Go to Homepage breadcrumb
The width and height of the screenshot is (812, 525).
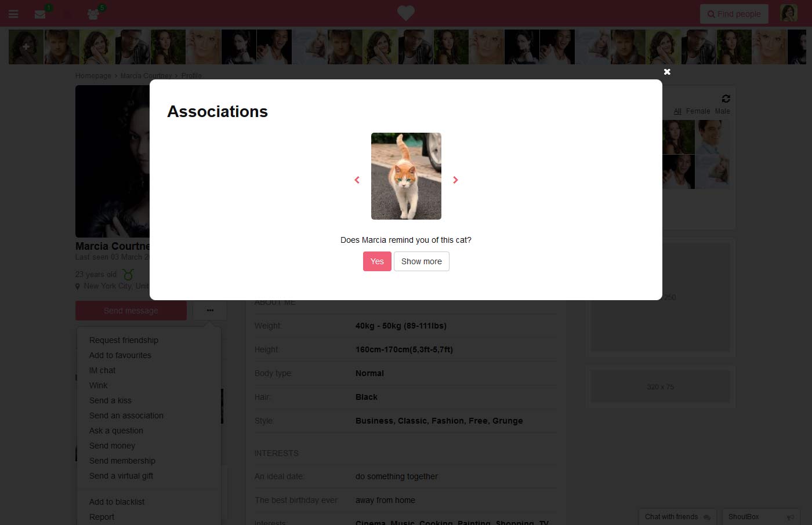93,76
